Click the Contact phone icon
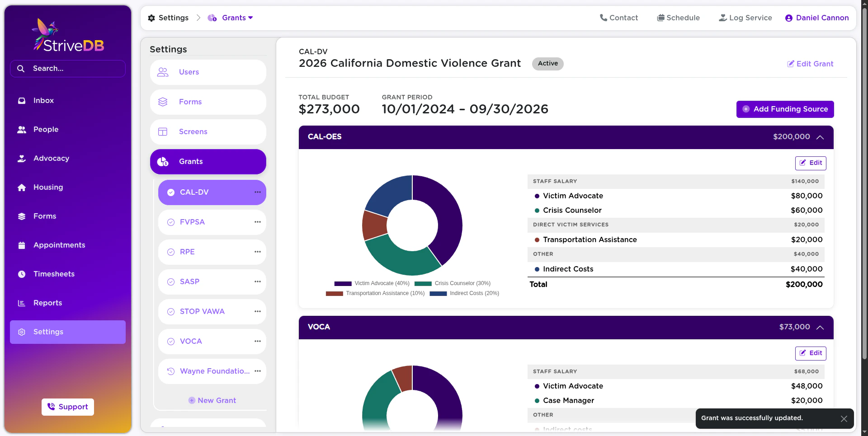This screenshot has width=868, height=436. pos(604,18)
